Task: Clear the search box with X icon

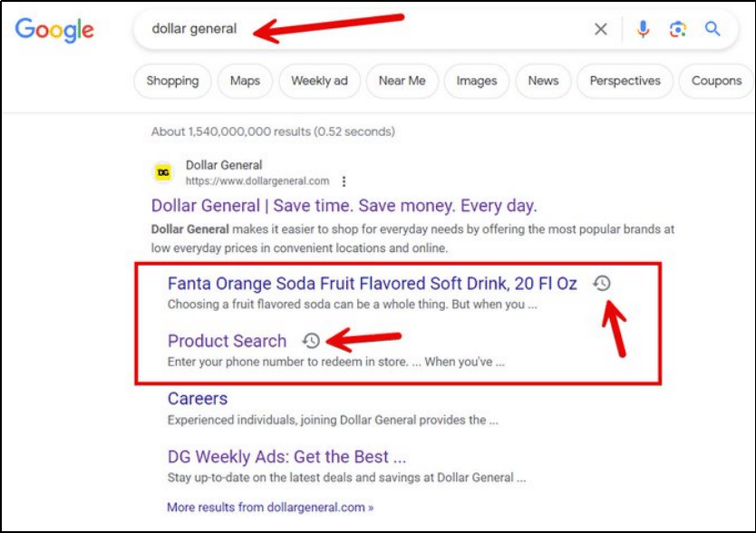Action: tap(601, 29)
